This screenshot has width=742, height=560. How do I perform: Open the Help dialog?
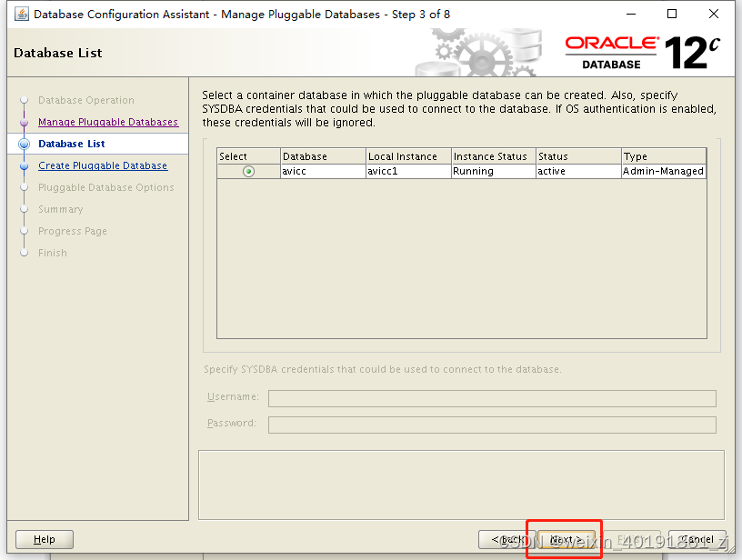point(44,539)
